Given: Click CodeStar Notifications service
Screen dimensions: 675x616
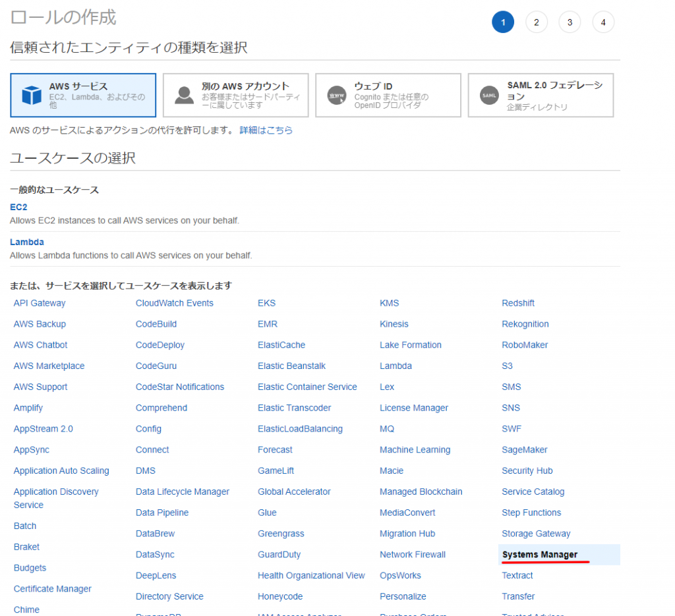Looking at the screenshot, I should (180, 387).
